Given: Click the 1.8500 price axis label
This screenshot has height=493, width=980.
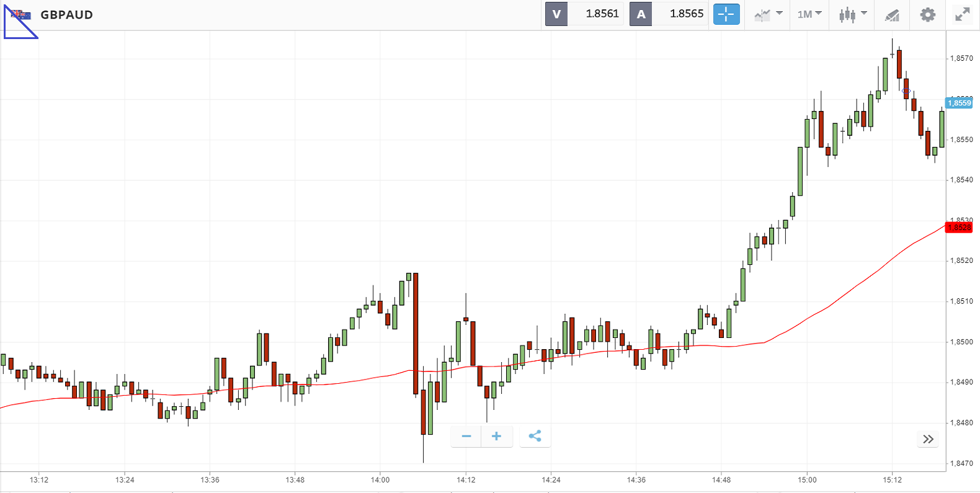Looking at the screenshot, I should (961, 342).
